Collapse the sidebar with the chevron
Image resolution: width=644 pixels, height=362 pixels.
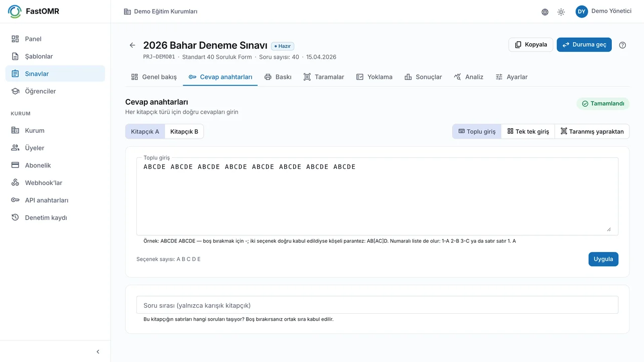click(x=98, y=352)
